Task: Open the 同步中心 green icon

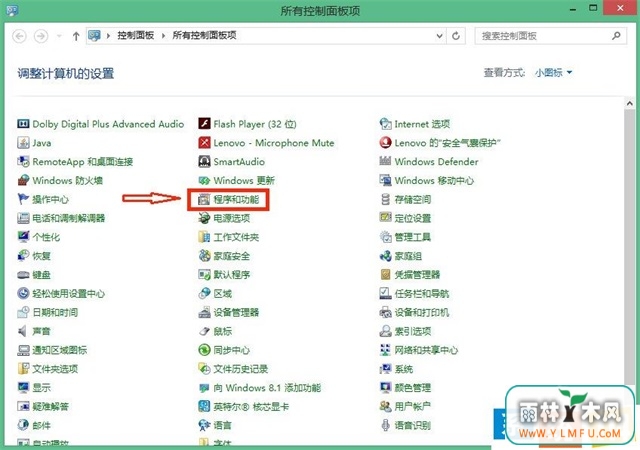Action: [204, 350]
